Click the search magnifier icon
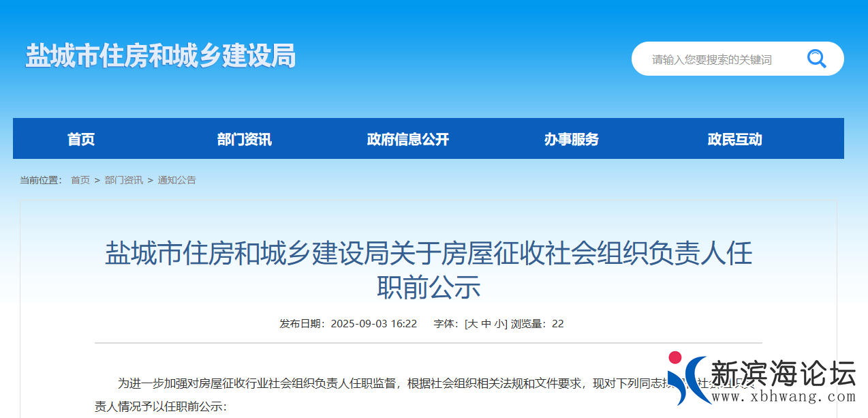Image resolution: width=868 pixels, height=418 pixels. pos(816,59)
